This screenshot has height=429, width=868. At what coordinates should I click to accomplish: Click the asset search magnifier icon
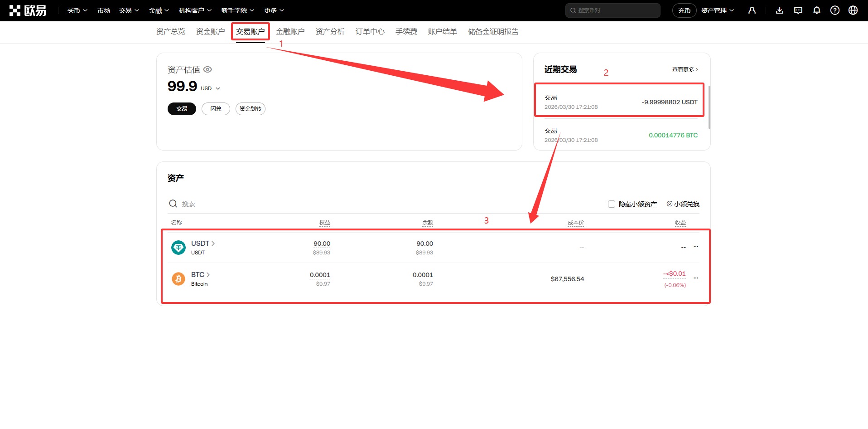tap(173, 204)
